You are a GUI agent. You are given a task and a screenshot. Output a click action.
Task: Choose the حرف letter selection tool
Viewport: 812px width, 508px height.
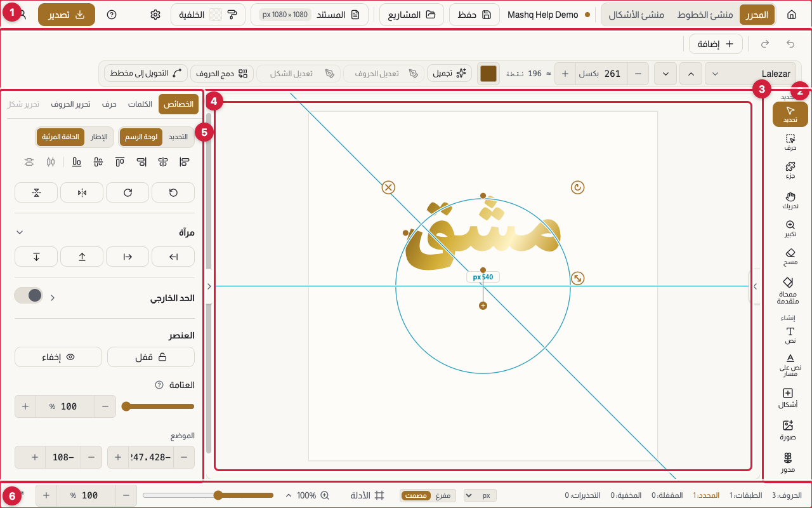click(790, 142)
